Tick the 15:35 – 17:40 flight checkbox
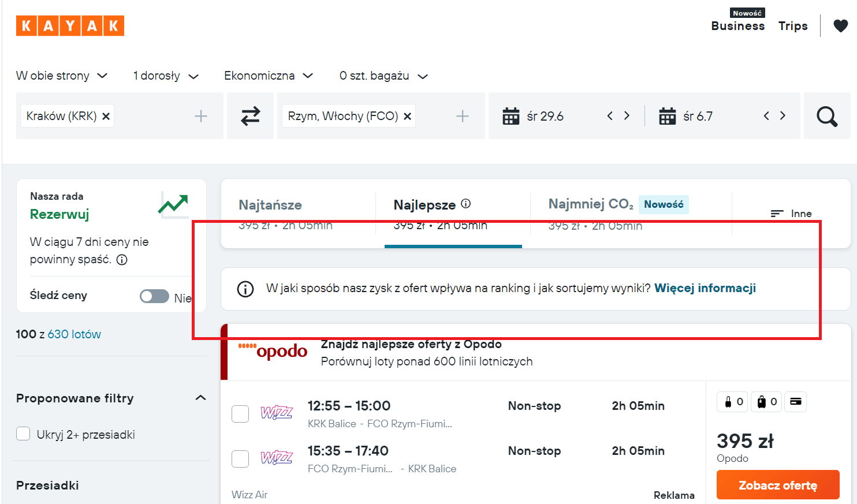857x504 pixels. (240, 458)
